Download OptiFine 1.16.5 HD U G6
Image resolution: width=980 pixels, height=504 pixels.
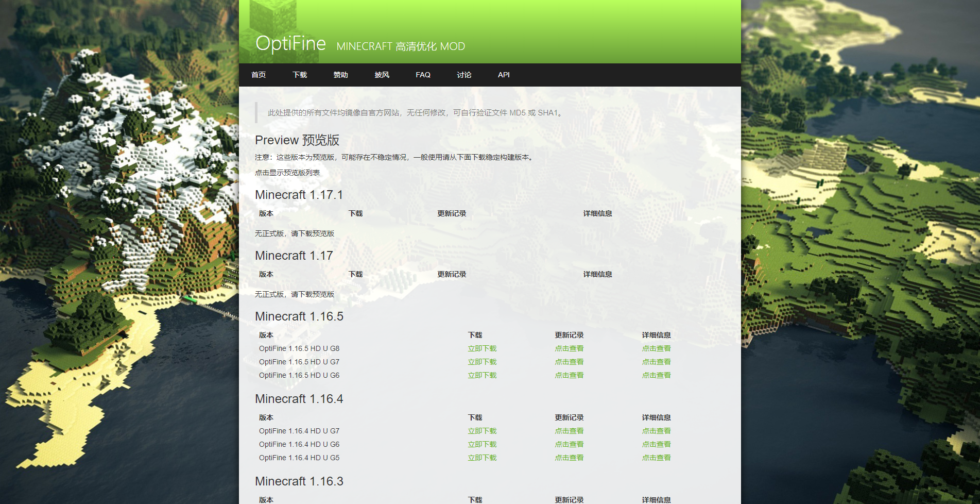click(x=482, y=375)
